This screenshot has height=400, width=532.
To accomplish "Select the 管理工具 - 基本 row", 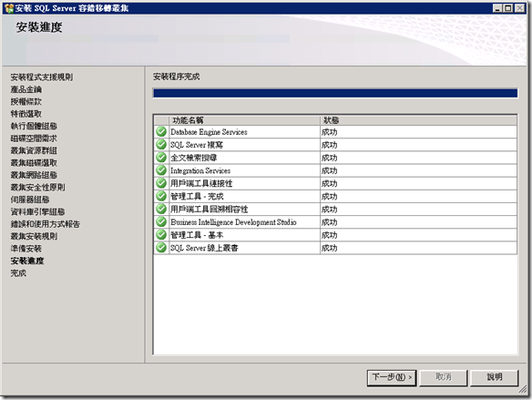I will tap(335, 235).
